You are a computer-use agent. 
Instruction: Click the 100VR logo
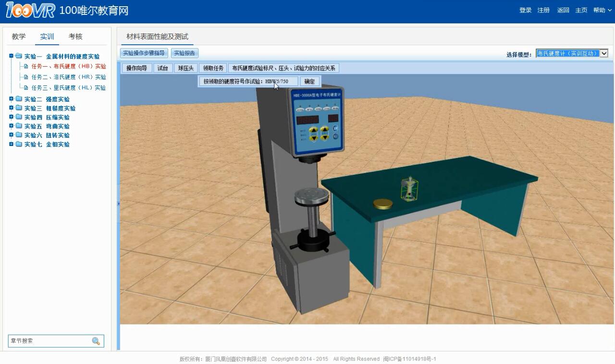click(30, 10)
